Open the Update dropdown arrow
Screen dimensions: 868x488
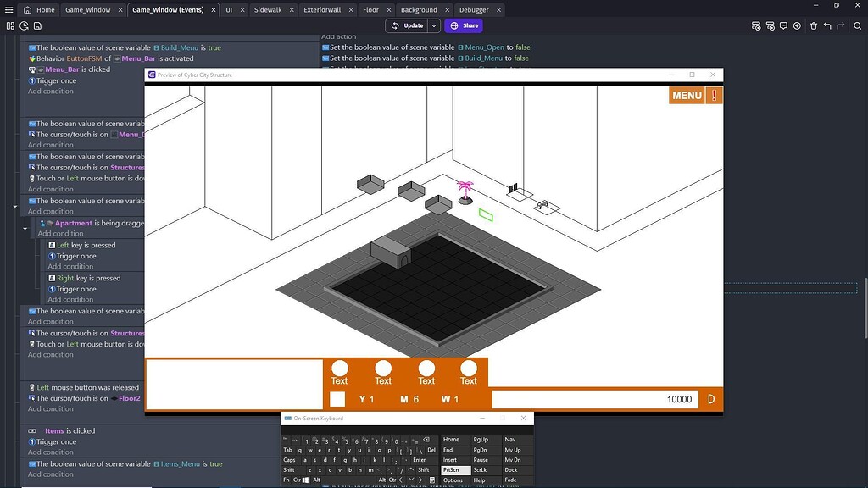[433, 25]
